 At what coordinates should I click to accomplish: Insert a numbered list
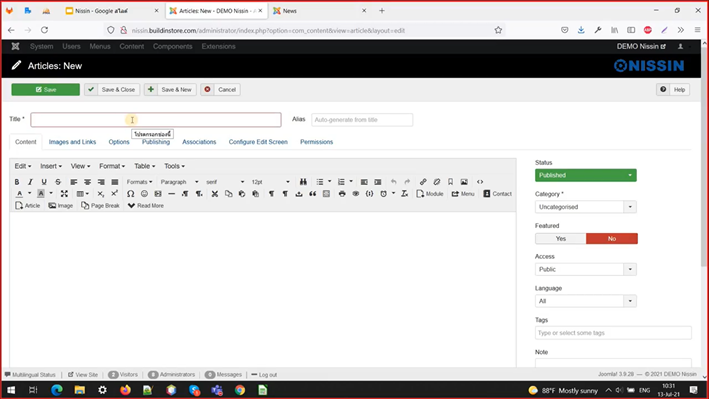click(341, 182)
